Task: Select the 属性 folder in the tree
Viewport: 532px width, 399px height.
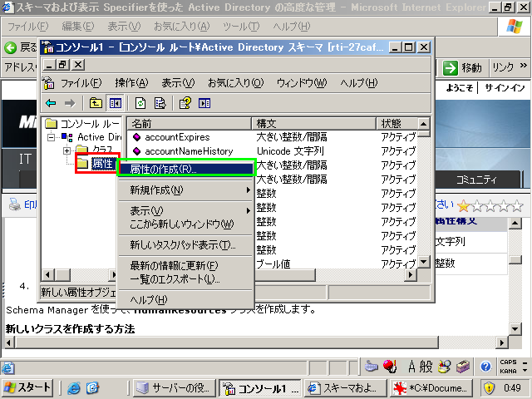Action: [102, 164]
